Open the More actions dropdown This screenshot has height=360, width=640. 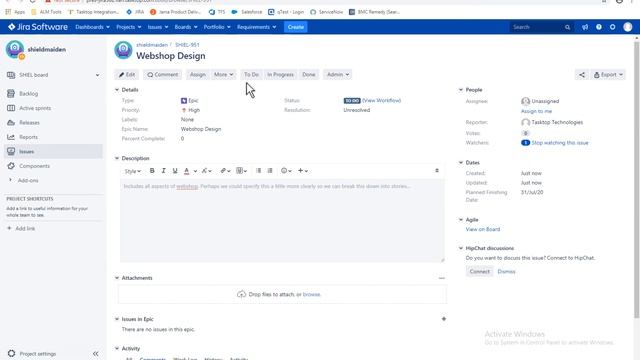point(224,75)
